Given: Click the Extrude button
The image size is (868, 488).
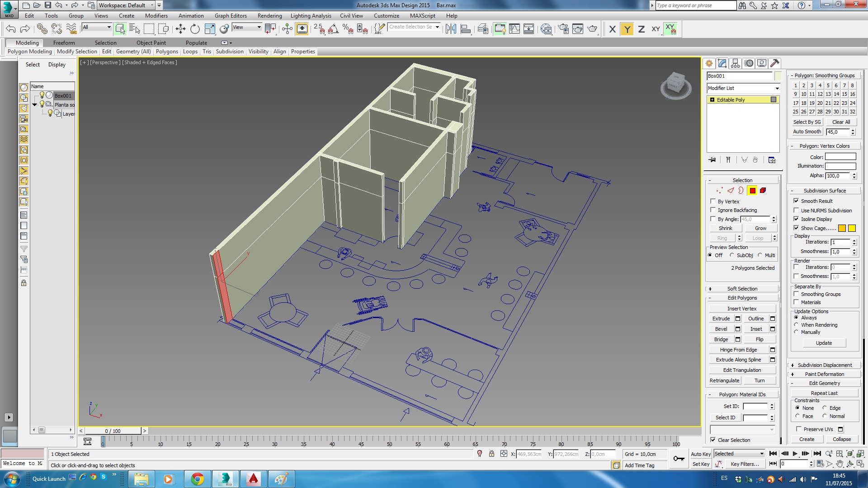Looking at the screenshot, I should [721, 319].
